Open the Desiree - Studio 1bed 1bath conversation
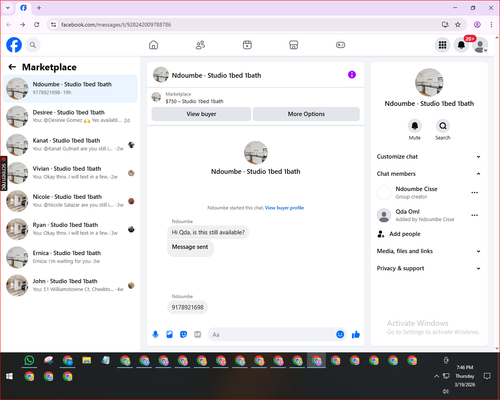Viewport: 500px width, 400px height. click(70, 117)
